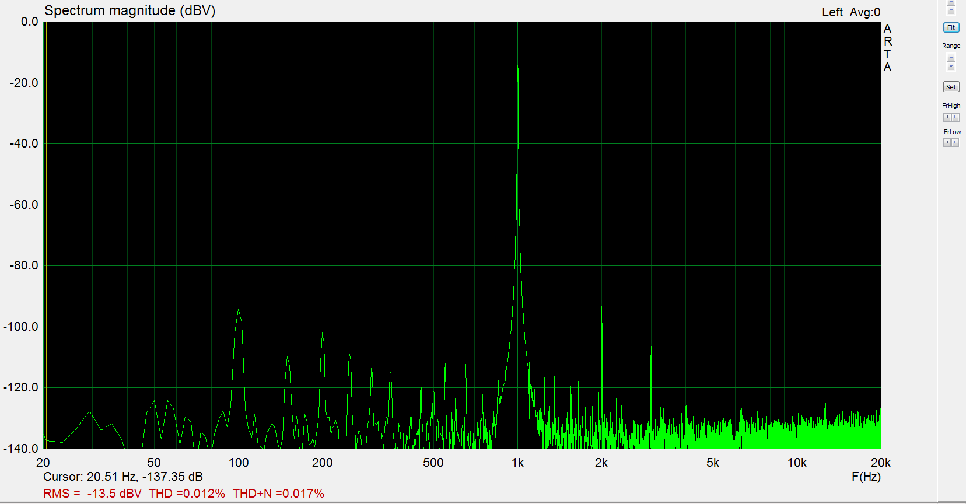Click the Left channel label

click(x=832, y=12)
